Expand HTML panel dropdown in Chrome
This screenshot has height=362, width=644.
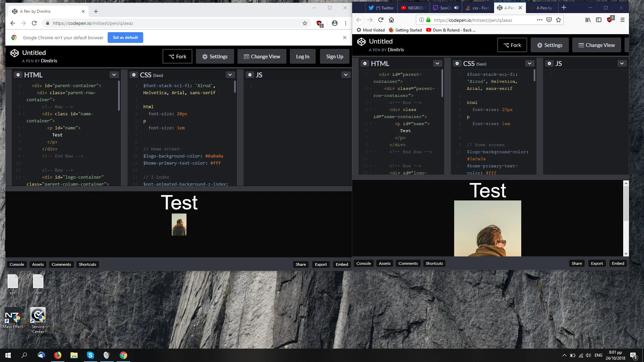[x=114, y=75]
